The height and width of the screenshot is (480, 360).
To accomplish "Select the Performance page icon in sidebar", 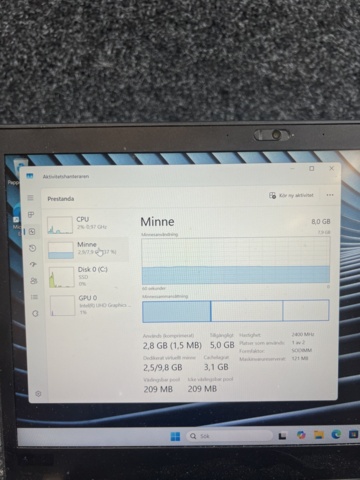I will (32, 232).
